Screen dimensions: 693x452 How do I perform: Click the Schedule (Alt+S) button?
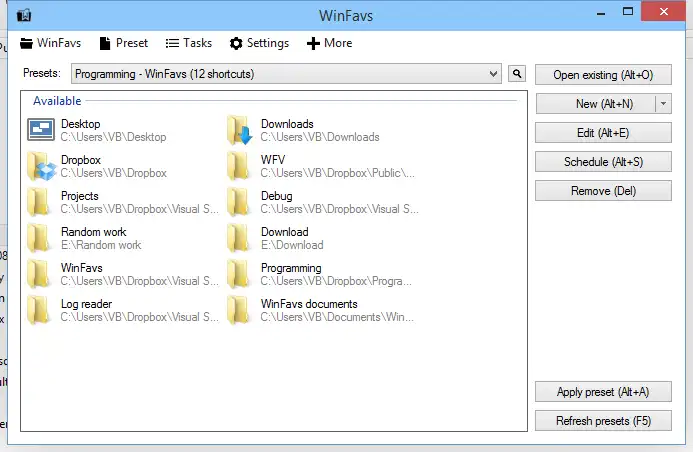coord(603,162)
